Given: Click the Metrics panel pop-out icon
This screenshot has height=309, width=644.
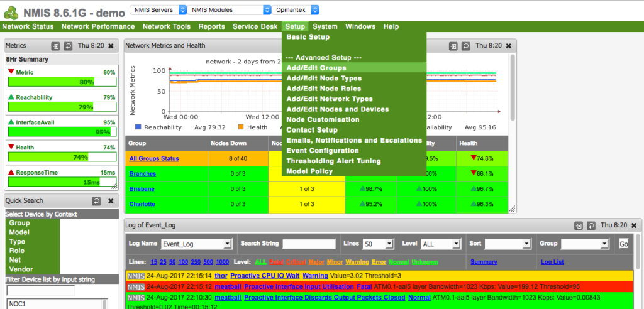Looking at the screenshot, I should [x=55, y=46].
